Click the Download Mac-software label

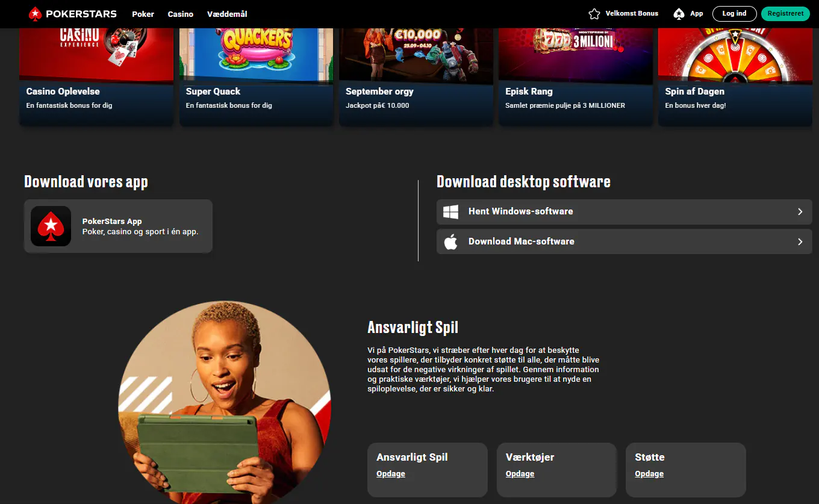[522, 241]
